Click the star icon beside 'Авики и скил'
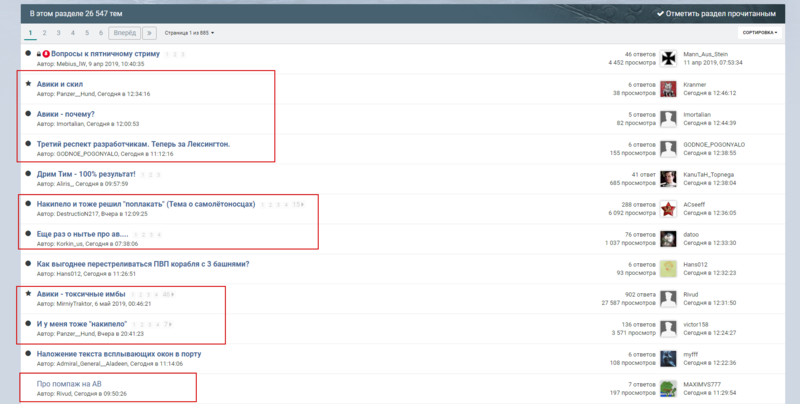 (x=28, y=85)
